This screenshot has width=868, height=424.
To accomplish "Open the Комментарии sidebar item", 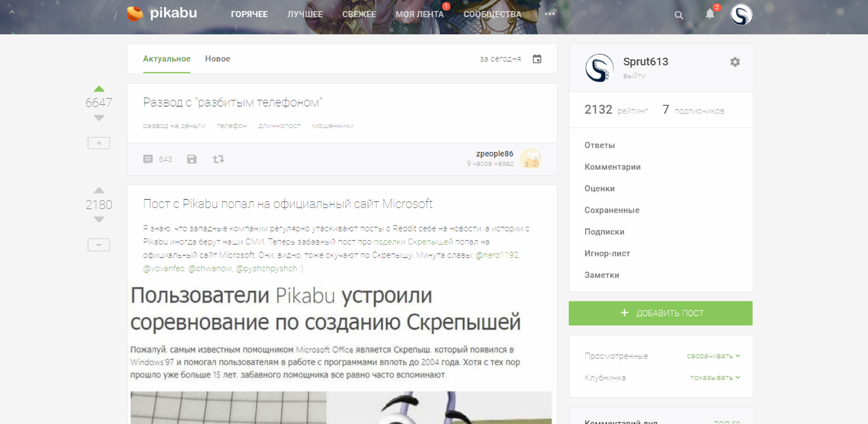I will coord(612,167).
